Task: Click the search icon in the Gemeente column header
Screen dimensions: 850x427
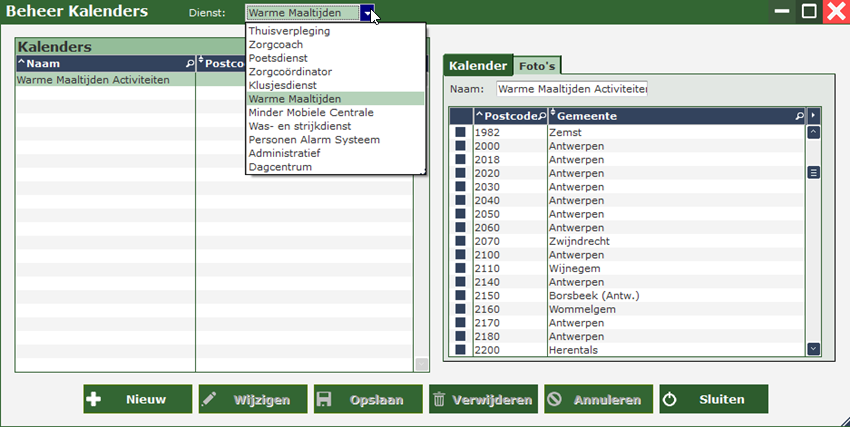Action: tap(799, 116)
